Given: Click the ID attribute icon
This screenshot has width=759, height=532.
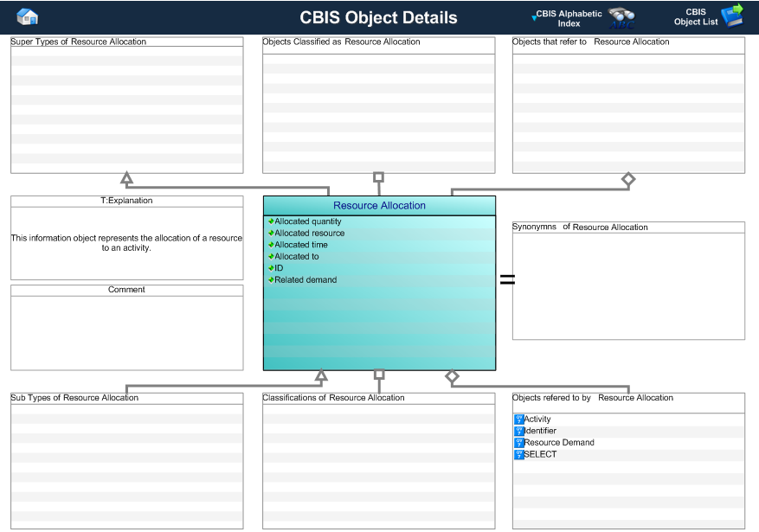Looking at the screenshot, I should 271,268.
